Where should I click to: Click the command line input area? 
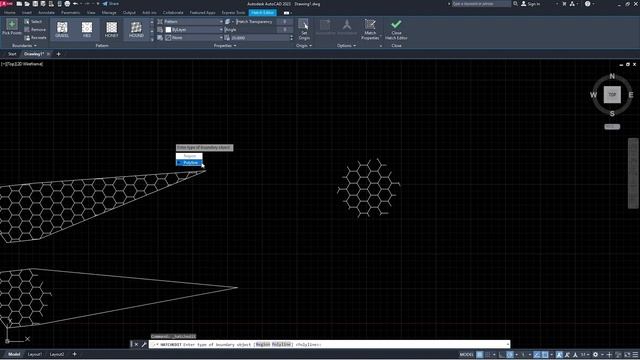tap(329, 344)
